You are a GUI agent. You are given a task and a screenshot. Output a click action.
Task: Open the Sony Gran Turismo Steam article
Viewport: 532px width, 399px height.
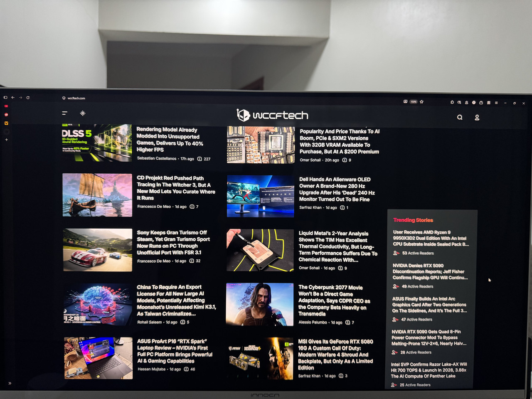(x=174, y=242)
